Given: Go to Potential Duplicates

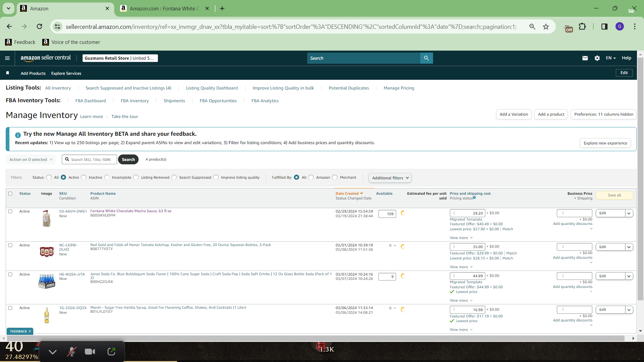Looking at the screenshot, I should [349, 88].
